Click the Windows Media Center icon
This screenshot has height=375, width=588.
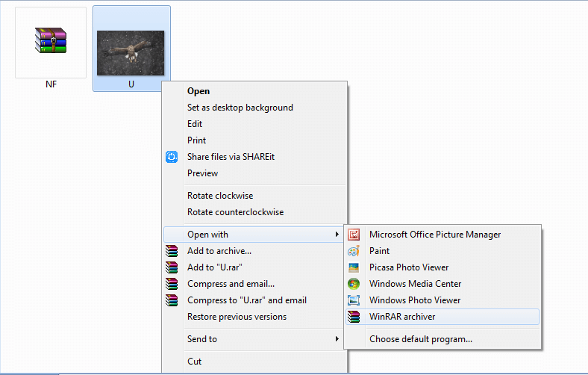(354, 284)
